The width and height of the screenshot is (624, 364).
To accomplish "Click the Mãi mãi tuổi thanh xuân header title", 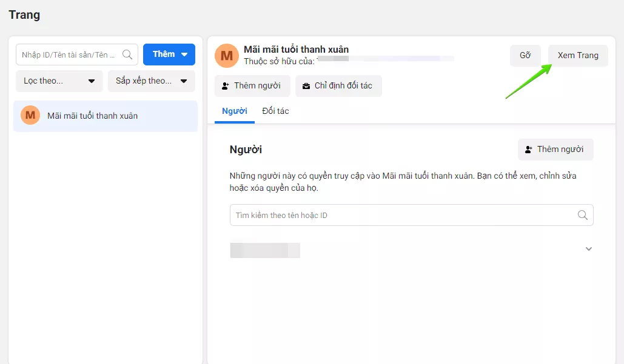I will (x=296, y=50).
